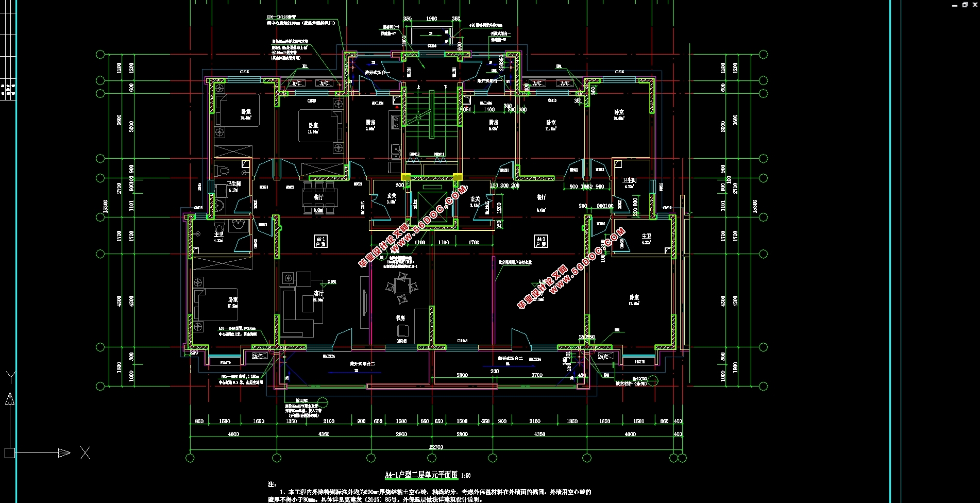980x503 pixels.
Task: Minimize the drawing window
Action: [955, 5]
